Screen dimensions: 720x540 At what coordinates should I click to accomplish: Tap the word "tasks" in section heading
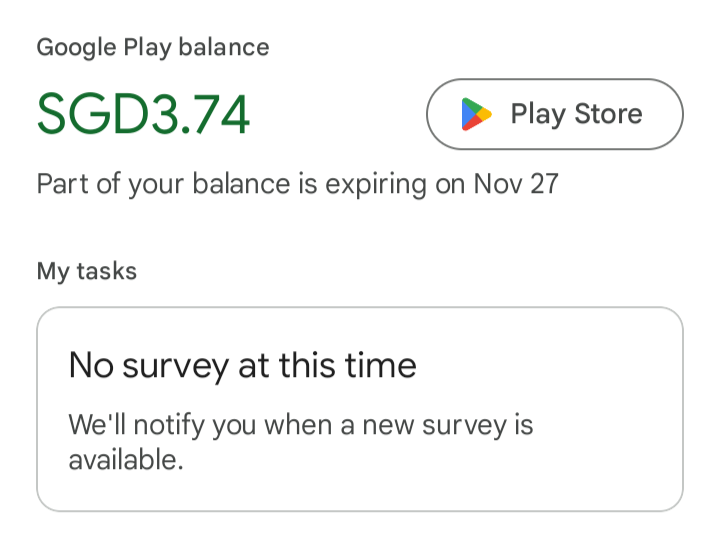(104, 270)
